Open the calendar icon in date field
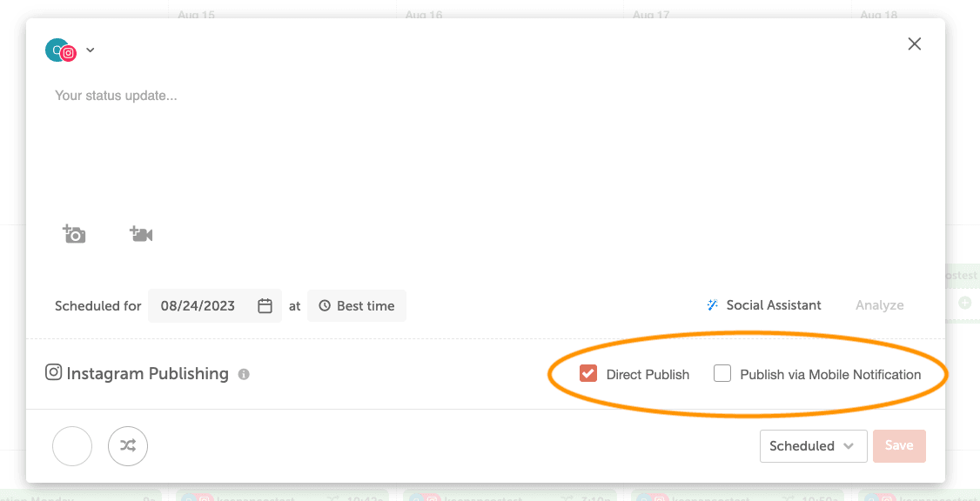 tap(265, 306)
